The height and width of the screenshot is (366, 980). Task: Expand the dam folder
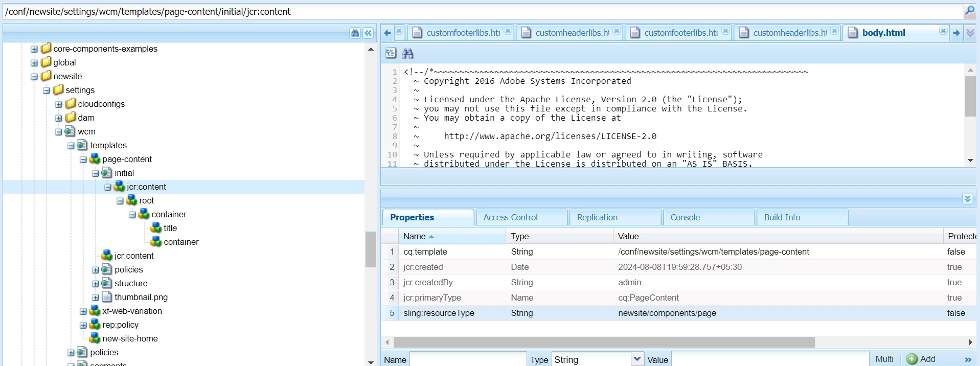click(59, 118)
